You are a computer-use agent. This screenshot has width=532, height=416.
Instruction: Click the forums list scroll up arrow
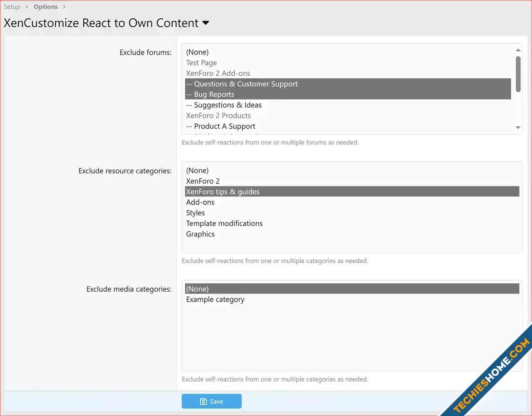[x=518, y=50]
